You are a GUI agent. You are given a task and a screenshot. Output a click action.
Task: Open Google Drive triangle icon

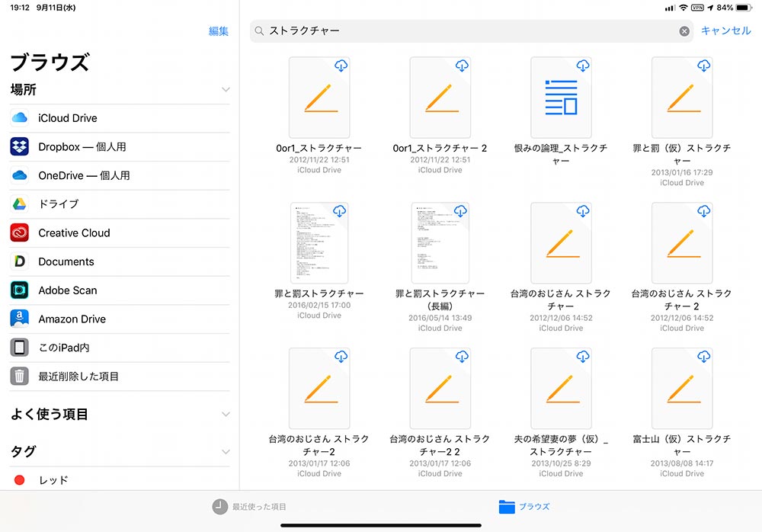[20, 204]
